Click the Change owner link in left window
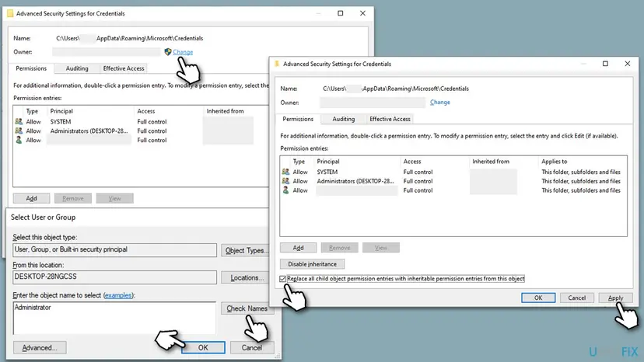Viewport: 644px width, 362px height. pyautogui.click(x=183, y=52)
